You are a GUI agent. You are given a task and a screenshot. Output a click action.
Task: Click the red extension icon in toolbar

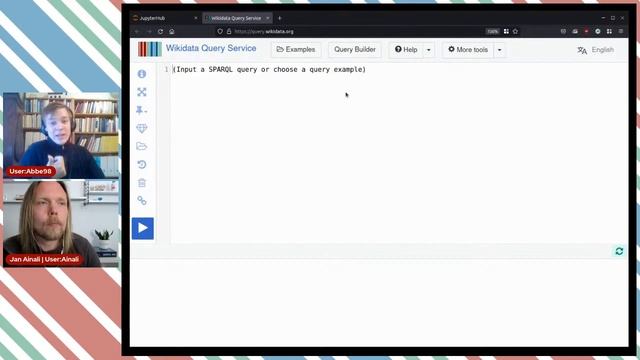(x=587, y=31)
